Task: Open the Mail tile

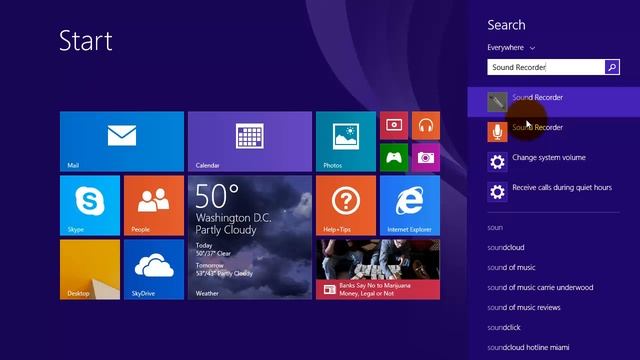Action: (x=122, y=141)
